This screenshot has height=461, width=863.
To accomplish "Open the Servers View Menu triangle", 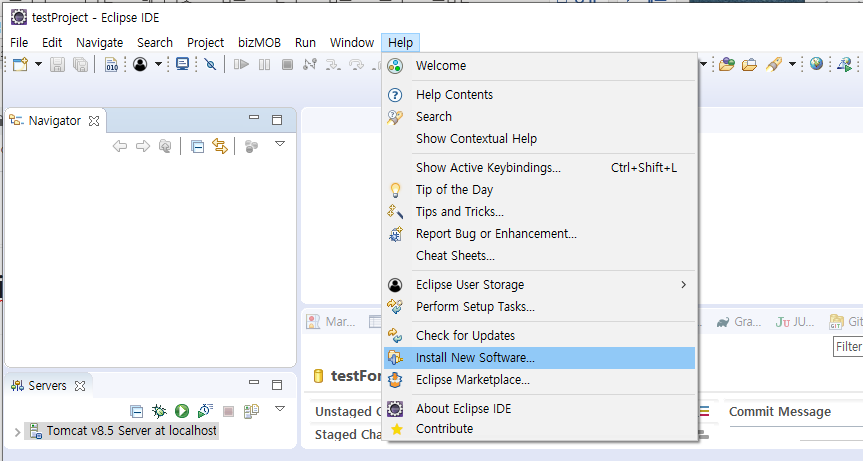I will coord(280,409).
